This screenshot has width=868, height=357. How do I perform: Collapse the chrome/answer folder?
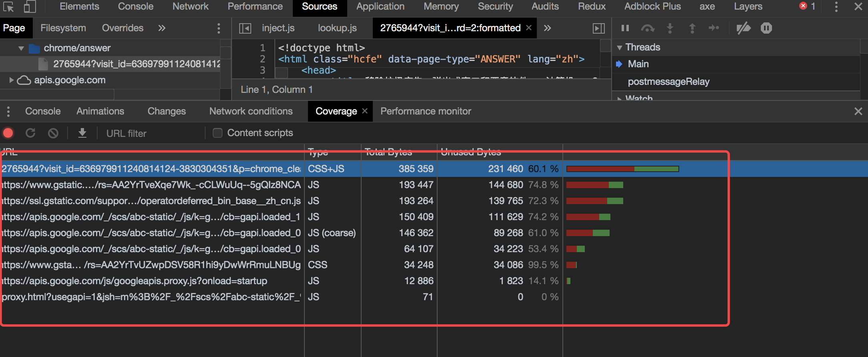point(21,48)
